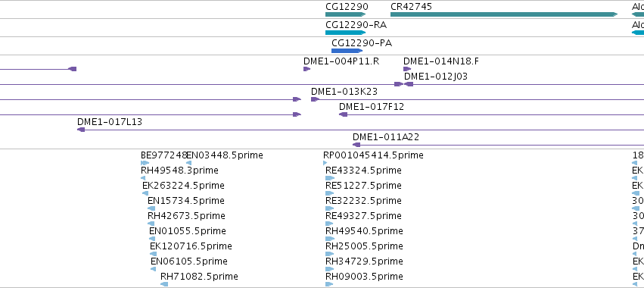Click the BE977248 EST label
644x288 pixels.
click(x=164, y=155)
